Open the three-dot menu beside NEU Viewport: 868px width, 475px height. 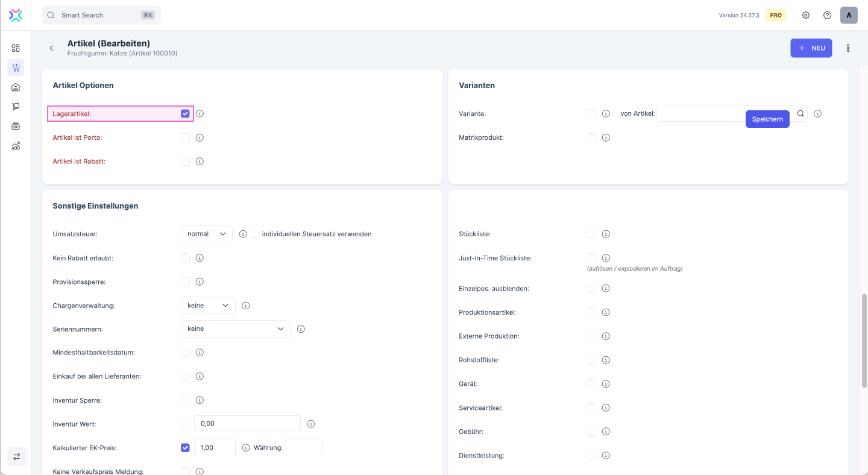848,48
